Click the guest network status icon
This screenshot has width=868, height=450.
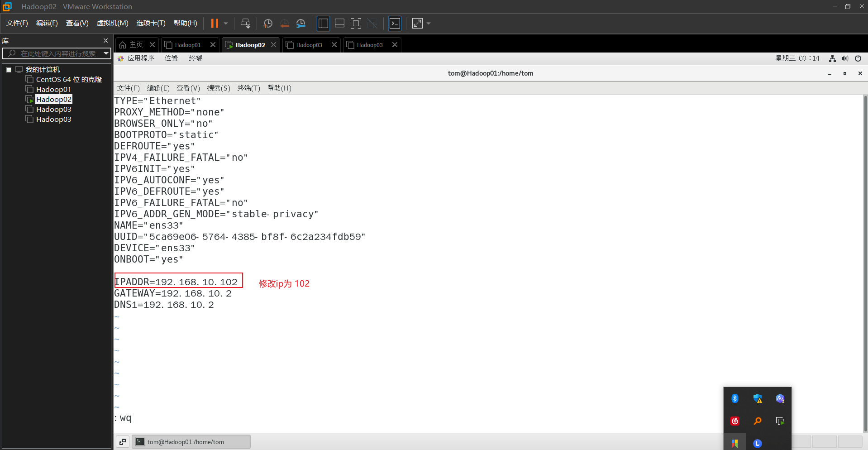(832, 58)
